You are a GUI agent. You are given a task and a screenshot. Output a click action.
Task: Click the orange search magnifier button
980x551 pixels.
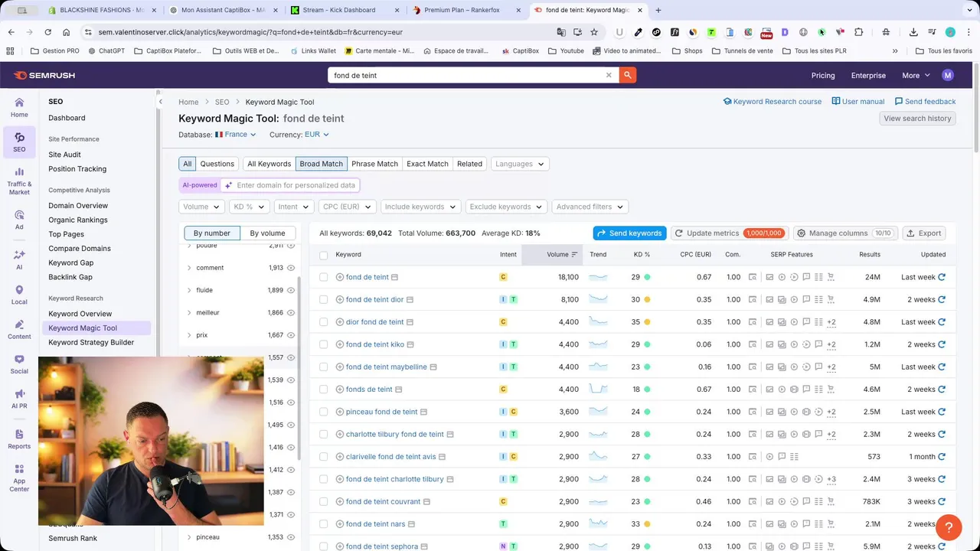pyautogui.click(x=628, y=75)
